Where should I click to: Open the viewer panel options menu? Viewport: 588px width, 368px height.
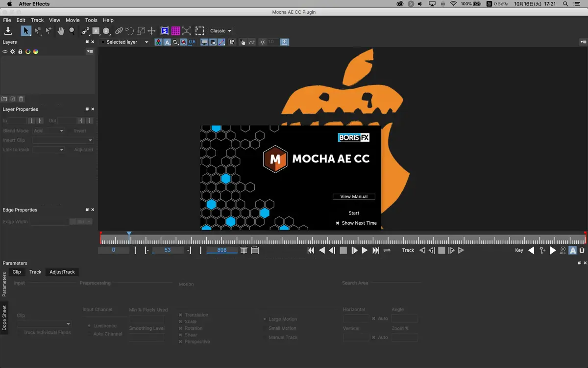[x=583, y=42]
